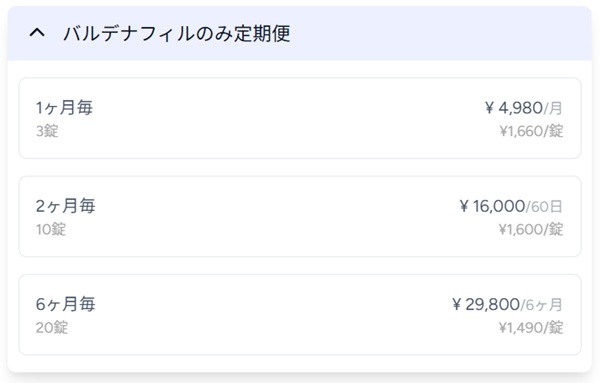Select the 2ヶ月毎 plan label

65,206
